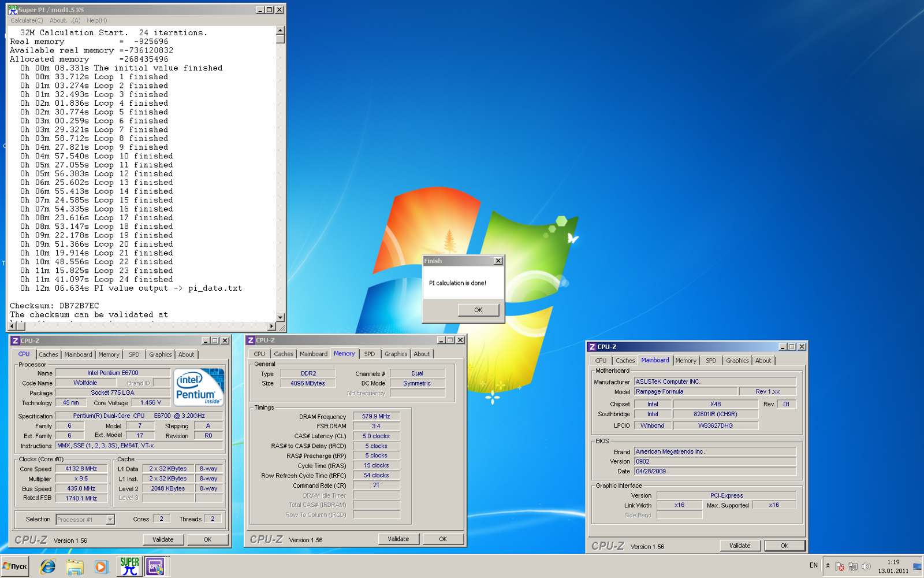The image size is (924, 578).
Task: Maximize the Super PI window
Action: point(269,10)
